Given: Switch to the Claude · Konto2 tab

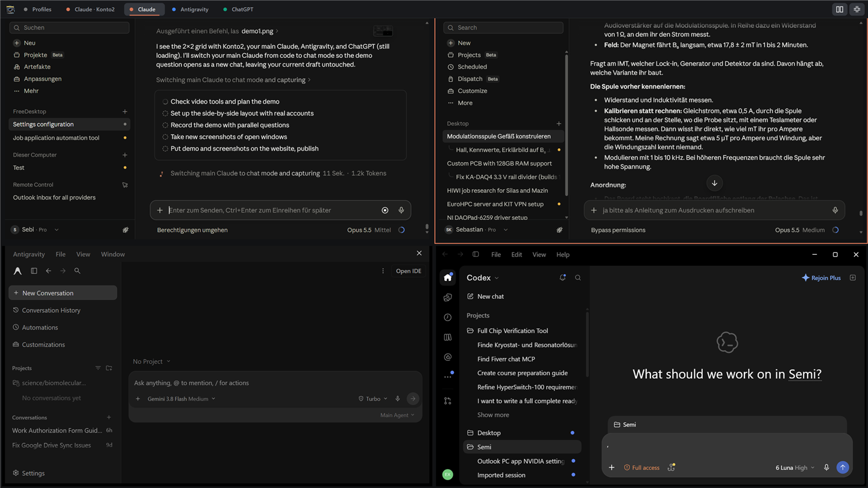Looking at the screenshot, I should pyautogui.click(x=90, y=10).
